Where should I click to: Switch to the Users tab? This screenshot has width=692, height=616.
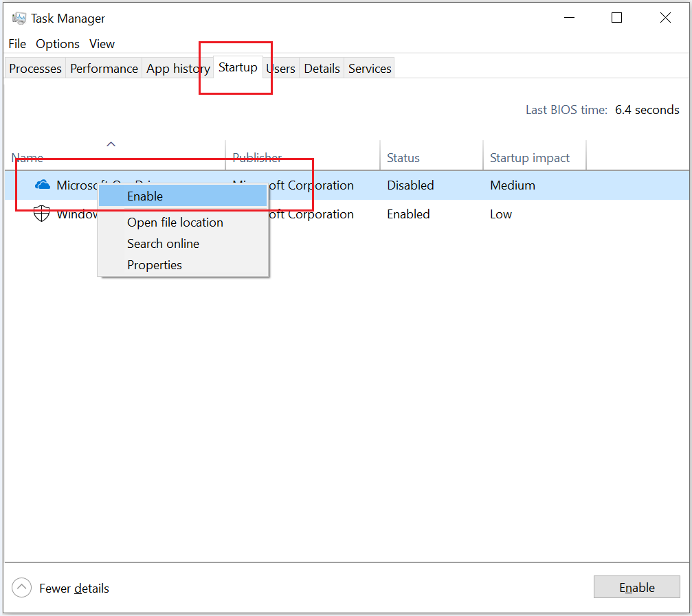[x=282, y=69]
